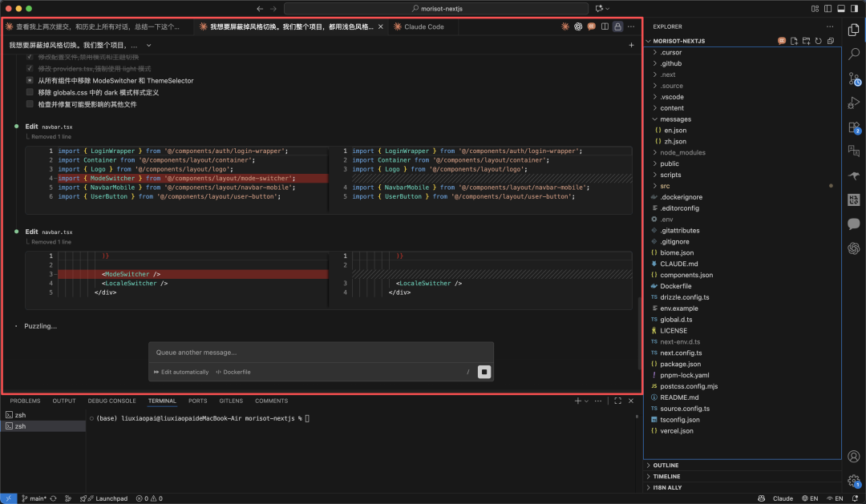The width and height of the screenshot is (866, 504).
Task: Open CLAUDE.md in Explorer
Action: pyautogui.click(x=678, y=264)
